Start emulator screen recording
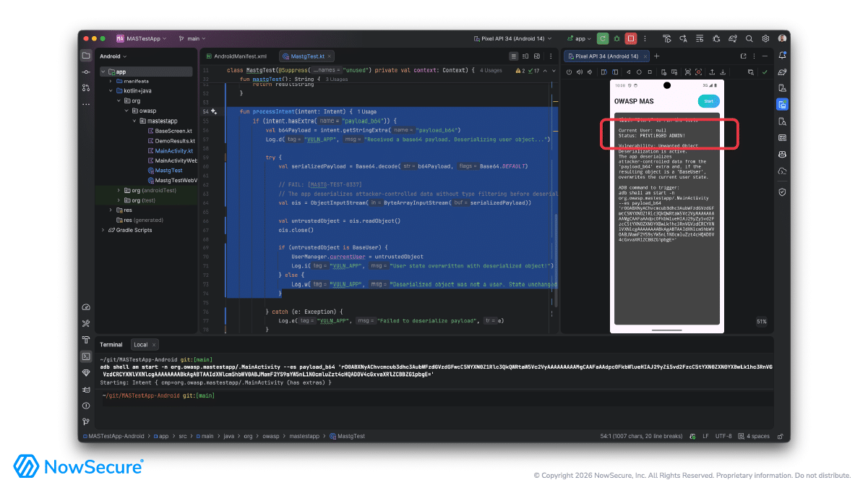The height and width of the screenshot is (488, 868). [699, 72]
